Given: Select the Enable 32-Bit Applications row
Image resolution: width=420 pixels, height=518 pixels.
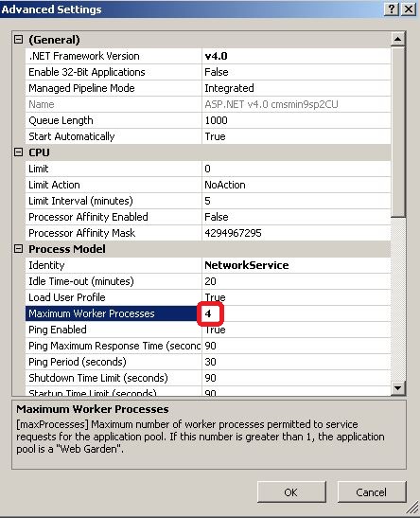Looking at the screenshot, I should (x=208, y=72).
